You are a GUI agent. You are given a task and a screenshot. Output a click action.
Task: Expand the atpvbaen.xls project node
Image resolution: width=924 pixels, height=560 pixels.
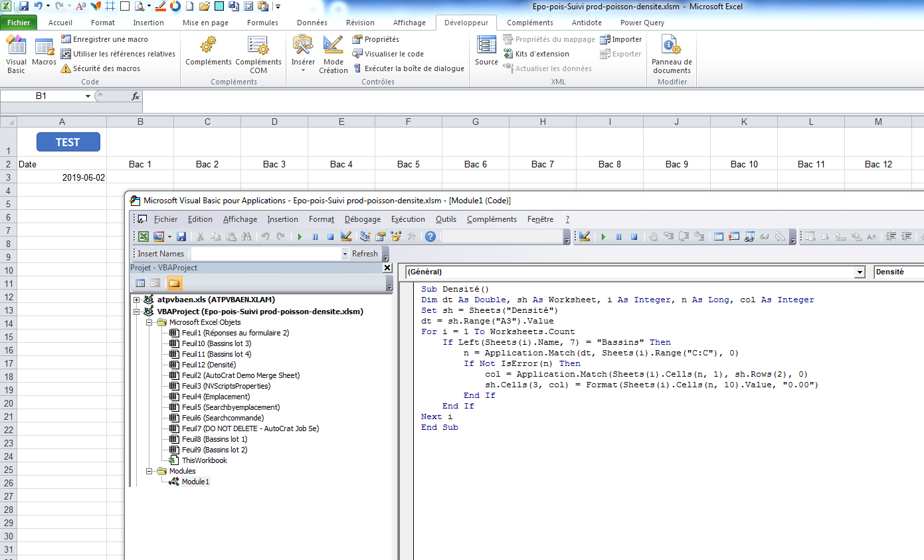[137, 300]
